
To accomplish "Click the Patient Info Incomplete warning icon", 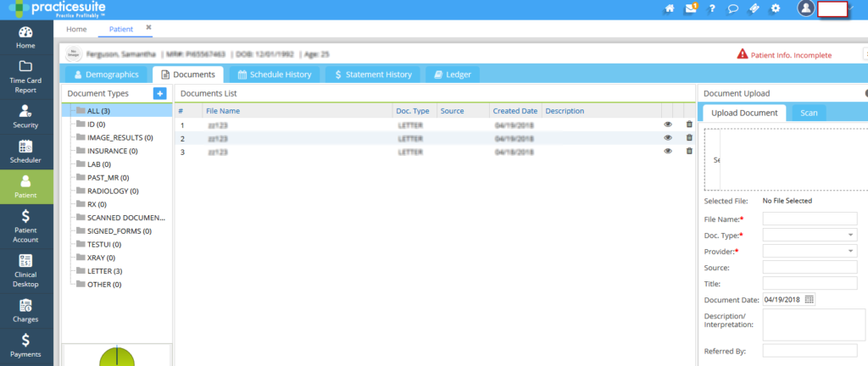I will pos(743,54).
